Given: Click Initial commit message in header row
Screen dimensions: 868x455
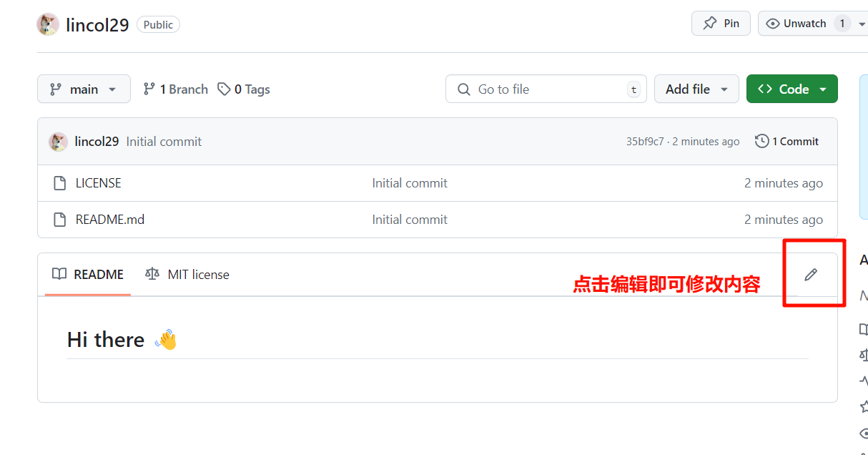Looking at the screenshot, I should (x=164, y=142).
